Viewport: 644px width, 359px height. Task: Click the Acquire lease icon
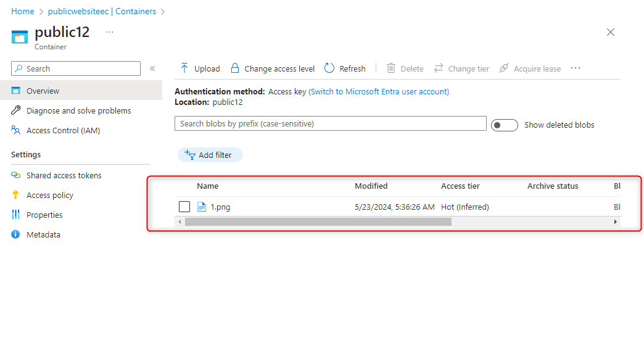coord(503,68)
